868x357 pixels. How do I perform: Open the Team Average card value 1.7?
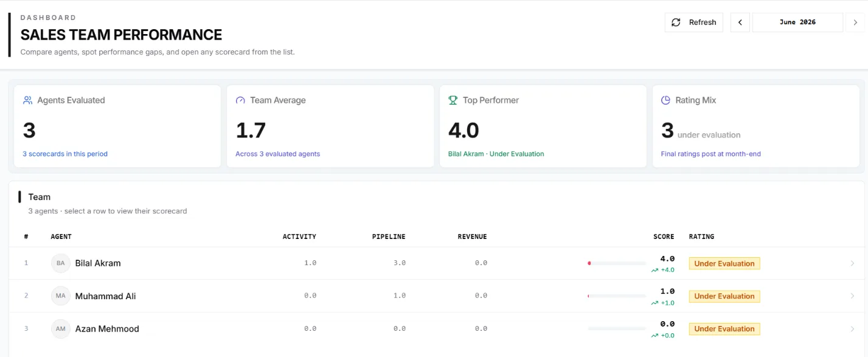point(251,130)
